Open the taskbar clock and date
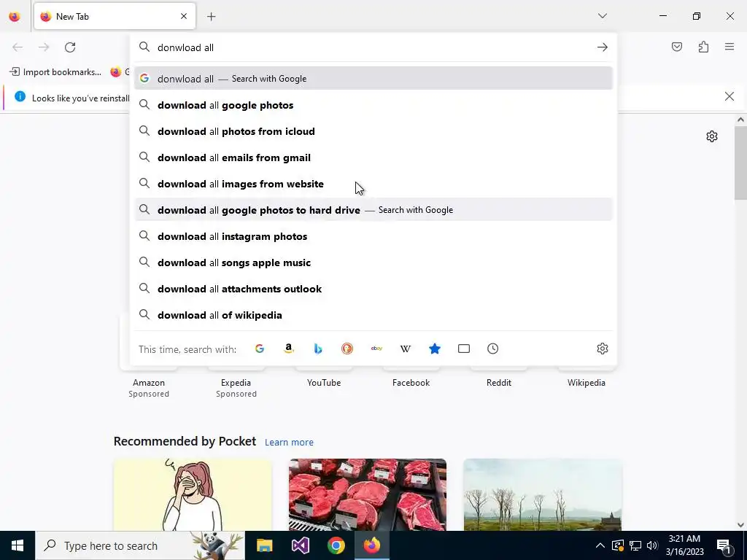Screen dimensions: 747x560 coord(684,545)
